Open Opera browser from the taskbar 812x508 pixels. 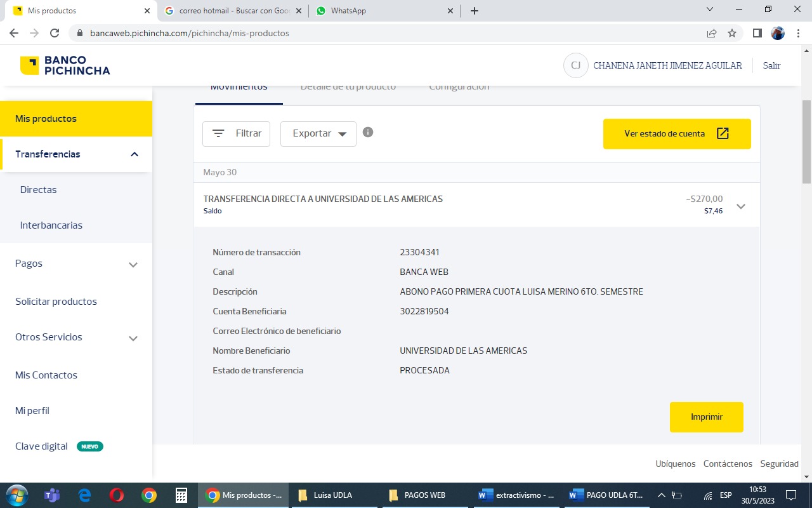click(x=116, y=495)
